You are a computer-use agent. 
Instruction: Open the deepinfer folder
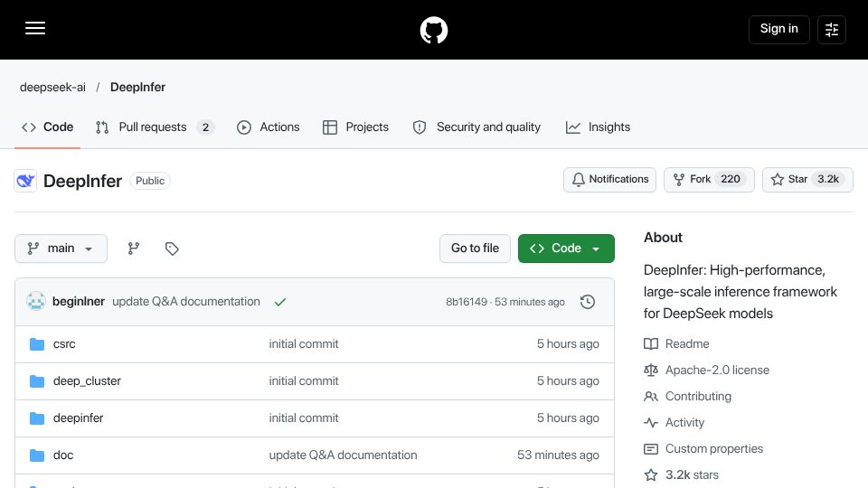click(78, 418)
